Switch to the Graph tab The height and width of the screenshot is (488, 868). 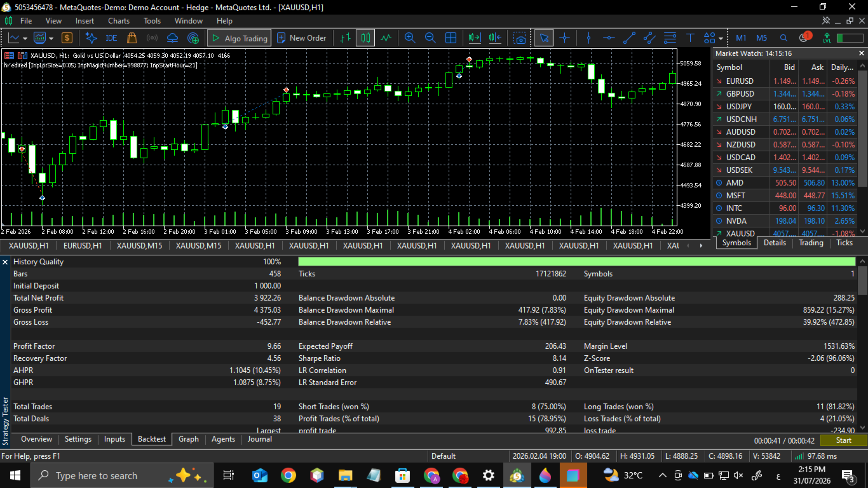coord(189,439)
